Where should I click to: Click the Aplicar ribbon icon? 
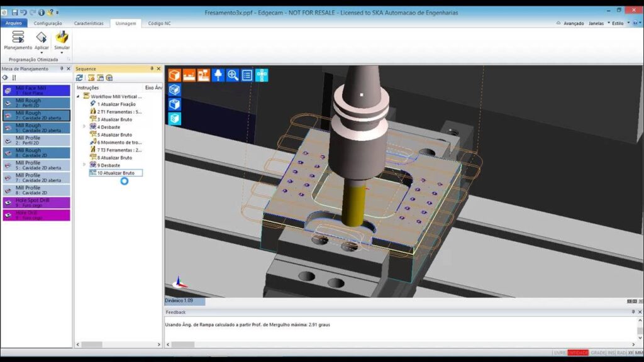point(42,40)
